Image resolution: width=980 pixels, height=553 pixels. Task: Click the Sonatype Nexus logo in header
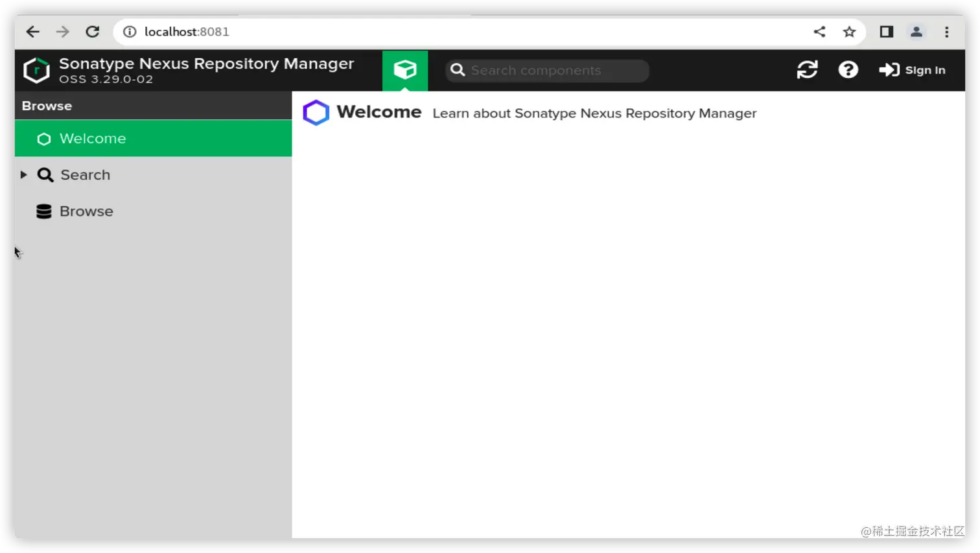coord(36,70)
